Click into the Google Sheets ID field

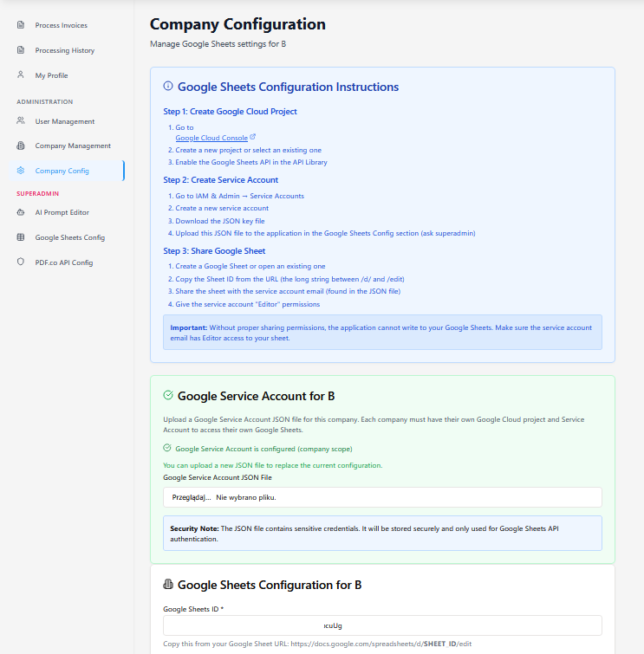click(382, 625)
